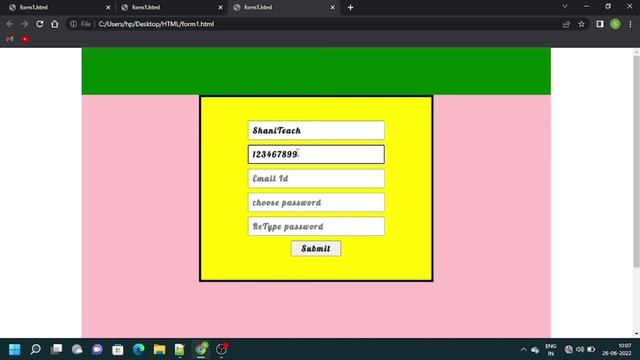Show hidden system tray icons
The width and height of the screenshot is (640, 360).
(523, 350)
